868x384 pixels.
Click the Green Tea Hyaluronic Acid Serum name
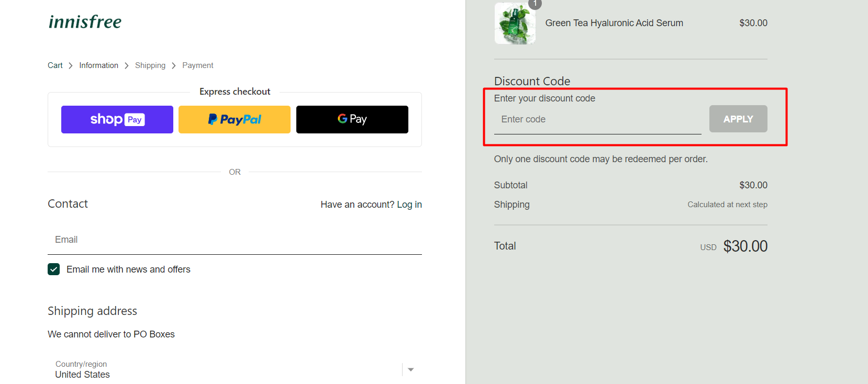614,23
